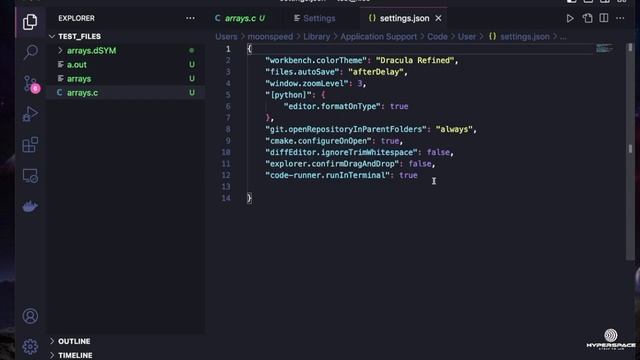Click the "afterDelay" value text
This screenshot has width=640, height=360.
click(x=376, y=71)
